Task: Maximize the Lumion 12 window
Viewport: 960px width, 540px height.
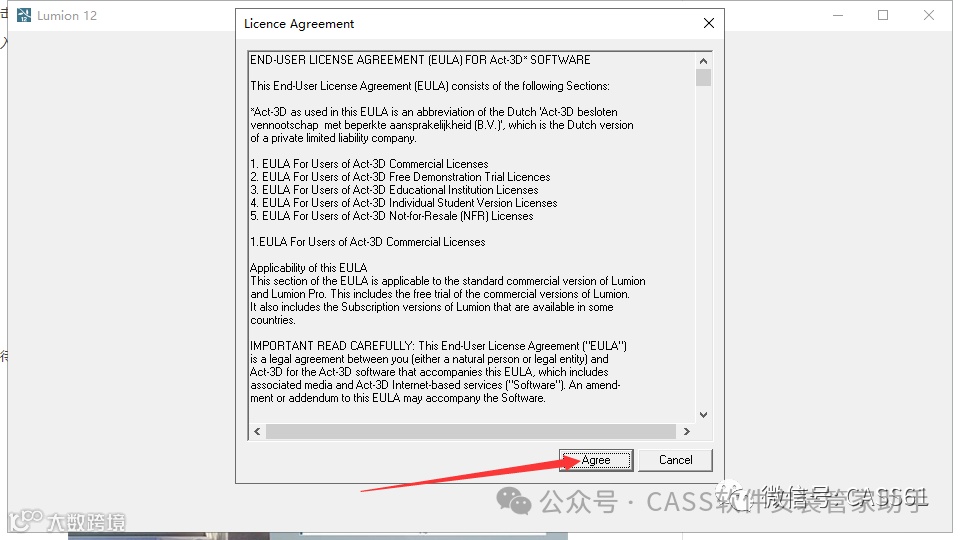Action: pos(883,15)
